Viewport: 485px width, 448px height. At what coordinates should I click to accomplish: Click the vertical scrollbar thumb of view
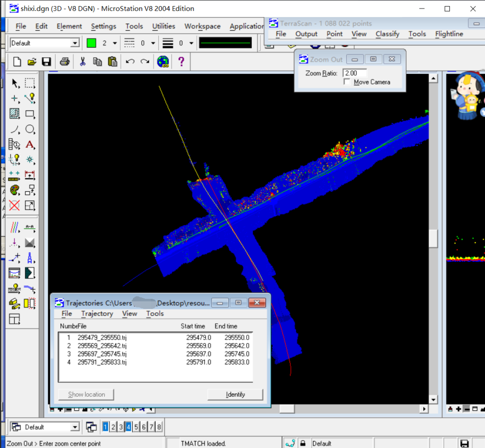433,238
